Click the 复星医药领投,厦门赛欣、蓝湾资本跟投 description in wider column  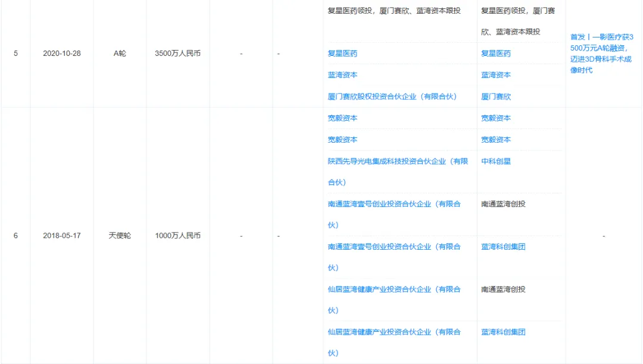[x=394, y=11]
